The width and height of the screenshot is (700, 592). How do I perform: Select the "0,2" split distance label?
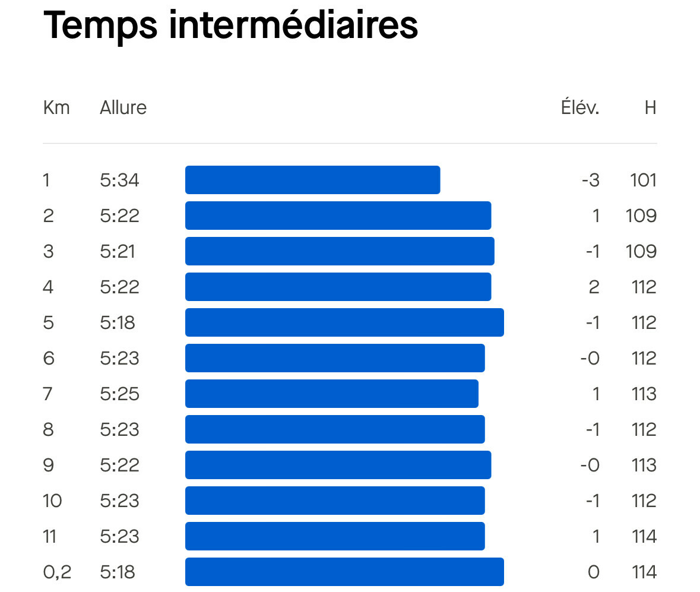pyautogui.click(x=57, y=572)
